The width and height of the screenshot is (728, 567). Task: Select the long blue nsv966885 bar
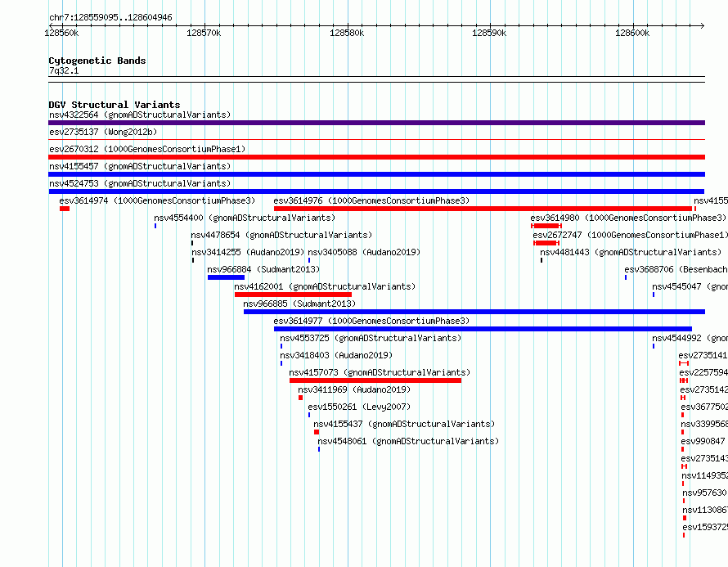(x=474, y=312)
